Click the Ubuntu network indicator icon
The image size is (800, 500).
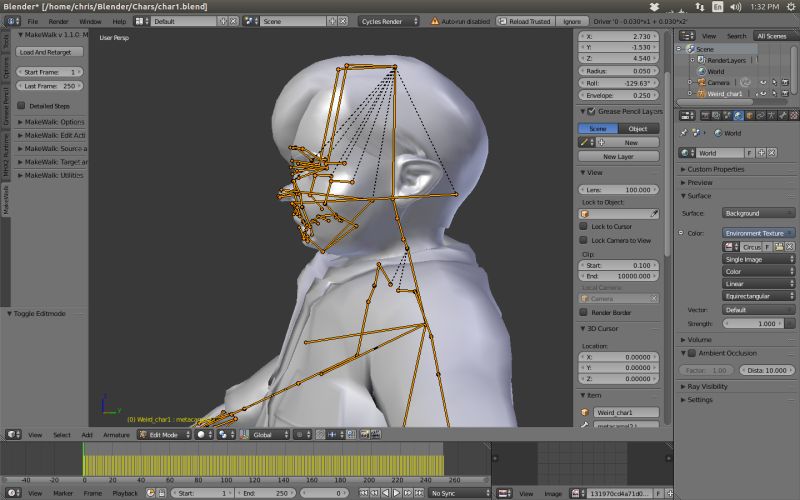(x=699, y=7)
